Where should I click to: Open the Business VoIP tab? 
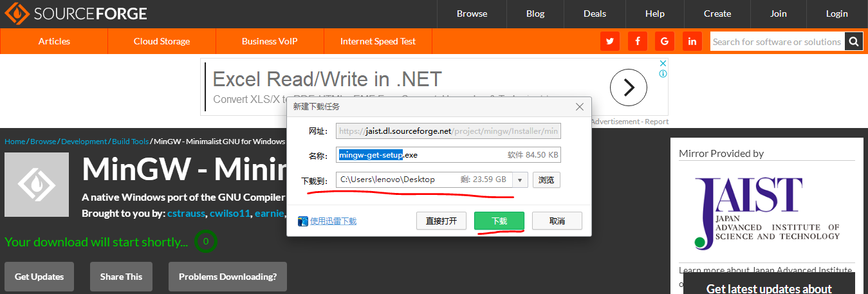click(270, 41)
